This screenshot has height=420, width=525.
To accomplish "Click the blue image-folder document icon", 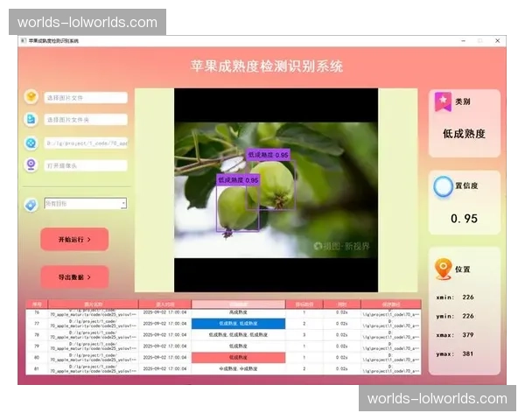I will coord(31,119).
